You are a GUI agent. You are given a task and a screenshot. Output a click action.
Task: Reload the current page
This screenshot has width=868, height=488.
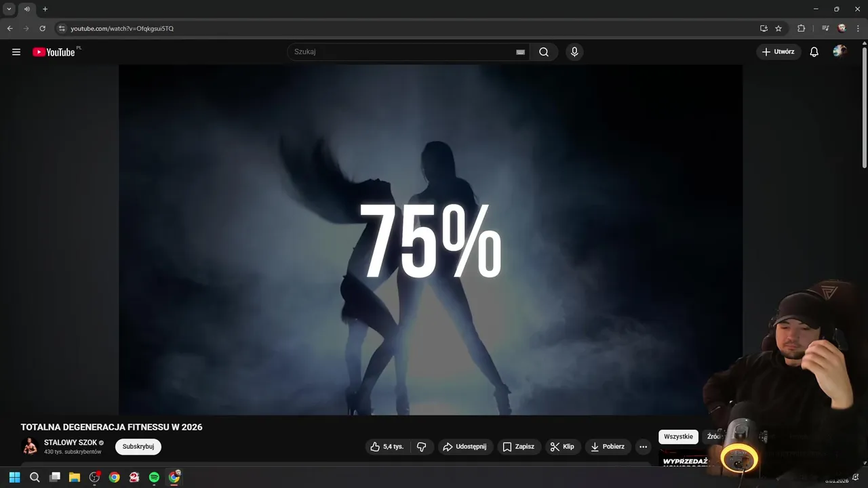(x=42, y=28)
